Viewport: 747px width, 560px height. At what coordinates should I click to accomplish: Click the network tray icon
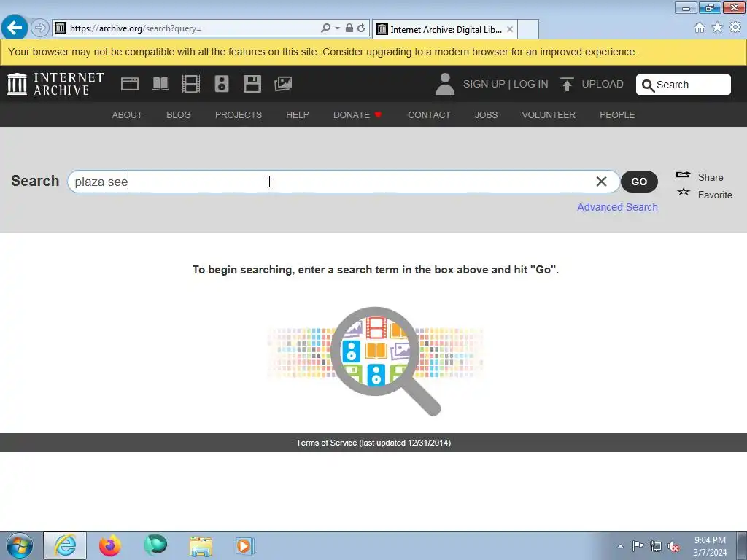tap(656, 546)
